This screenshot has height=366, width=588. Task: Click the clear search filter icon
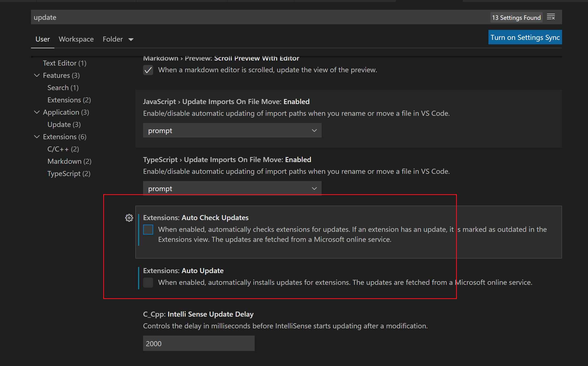tap(551, 17)
